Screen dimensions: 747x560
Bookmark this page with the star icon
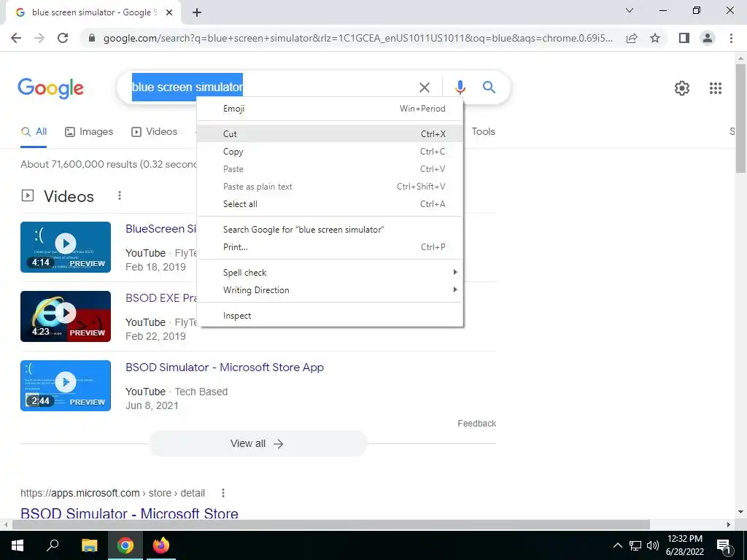coord(655,38)
